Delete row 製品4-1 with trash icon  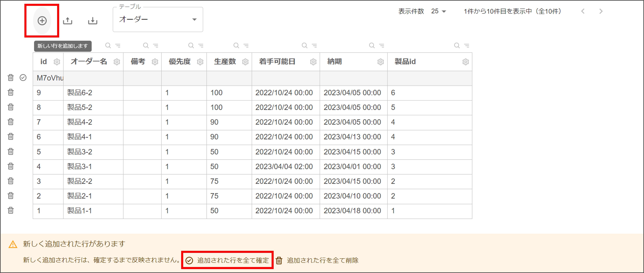(11, 137)
